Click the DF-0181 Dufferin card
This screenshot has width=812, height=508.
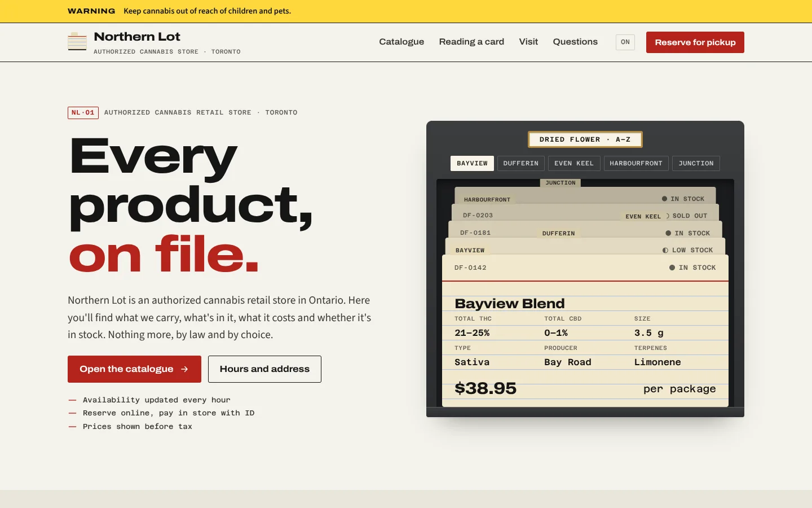click(x=585, y=230)
